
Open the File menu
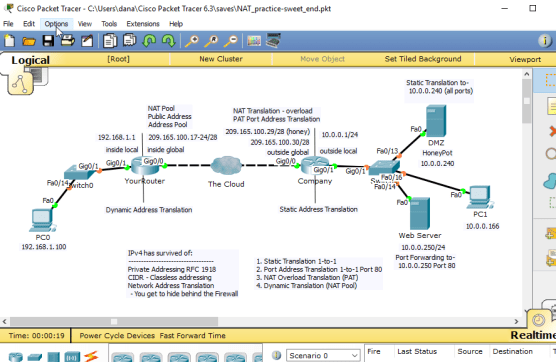8,24
